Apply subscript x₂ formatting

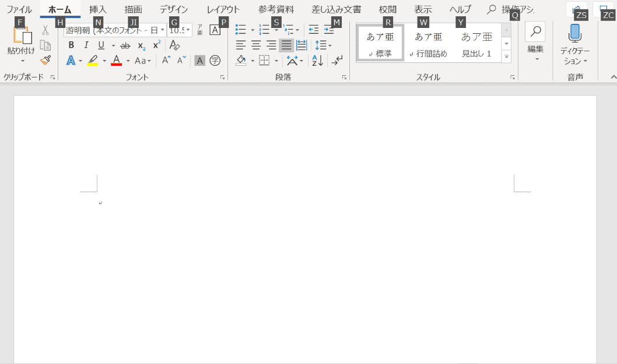[142, 46]
